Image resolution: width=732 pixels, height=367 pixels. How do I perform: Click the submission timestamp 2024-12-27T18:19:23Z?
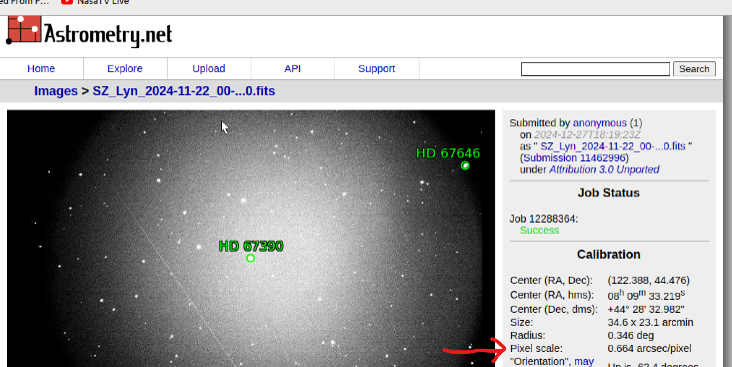tap(587, 134)
